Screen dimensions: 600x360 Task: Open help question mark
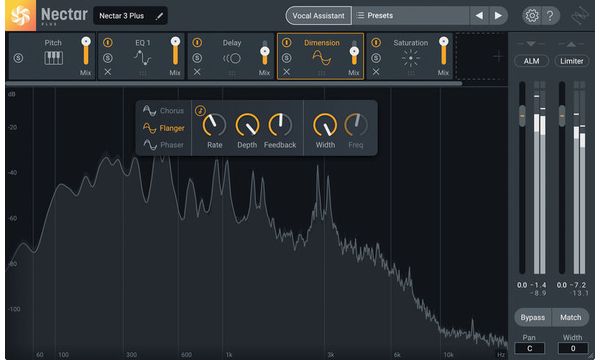pos(550,16)
